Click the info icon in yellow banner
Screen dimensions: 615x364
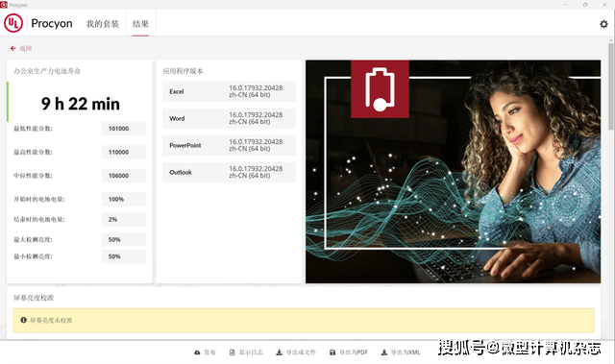(x=23, y=320)
